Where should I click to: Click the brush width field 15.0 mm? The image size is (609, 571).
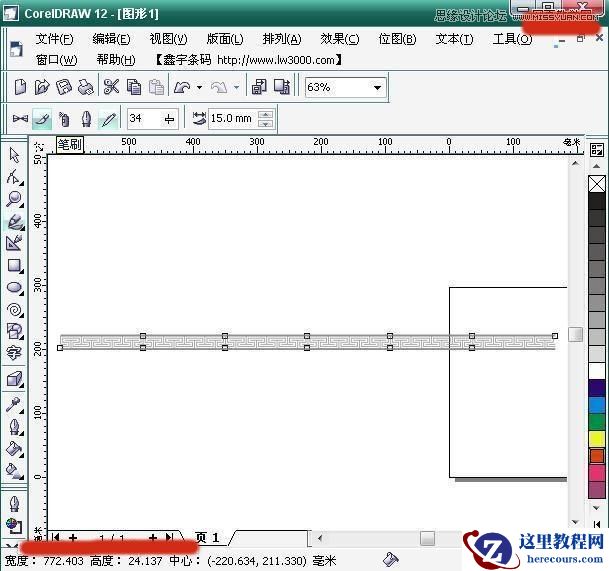point(233,118)
